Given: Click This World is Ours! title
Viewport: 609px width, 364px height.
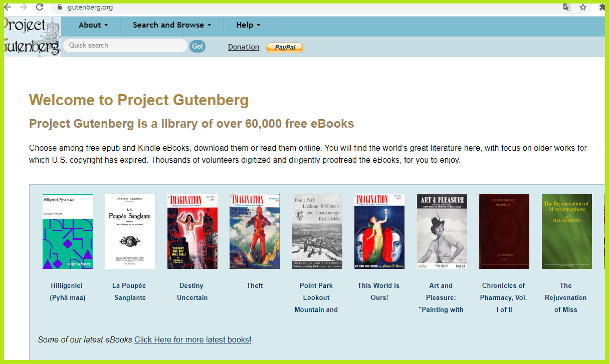Looking at the screenshot, I should (x=379, y=291).
